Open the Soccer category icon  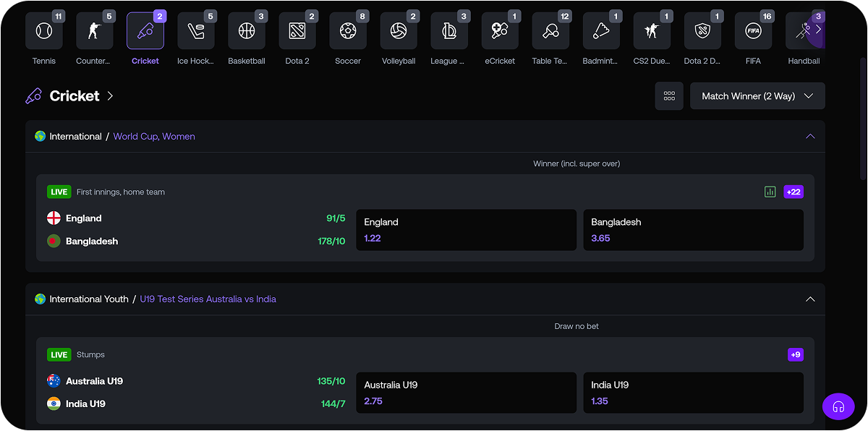click(x=348, y=31)
